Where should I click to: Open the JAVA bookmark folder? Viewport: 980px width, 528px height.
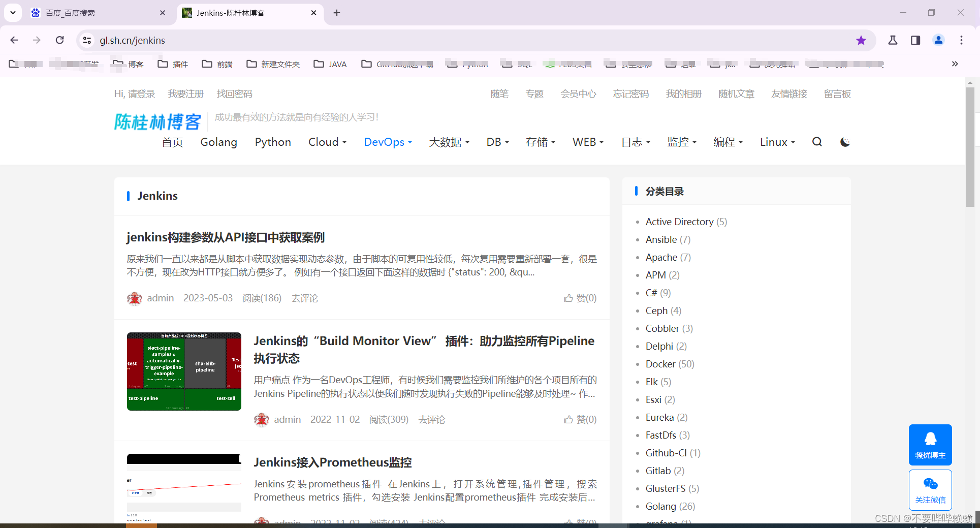tap(330, 64)
